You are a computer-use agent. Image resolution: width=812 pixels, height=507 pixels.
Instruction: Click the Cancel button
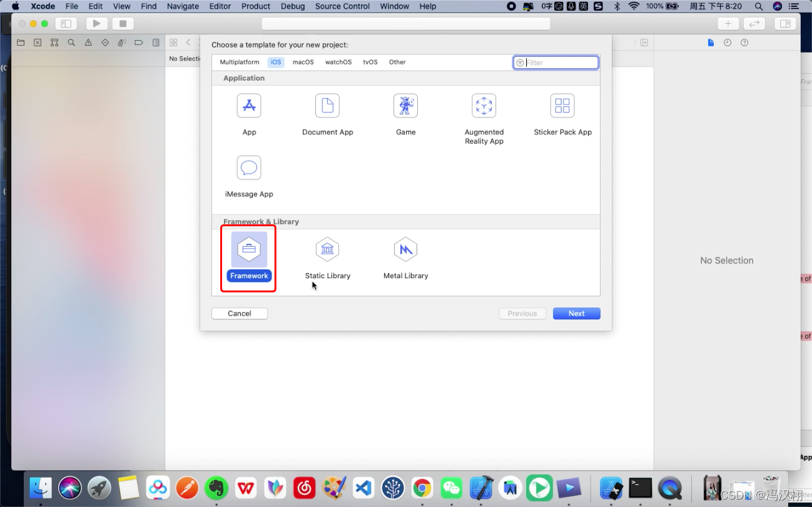pos(240,313)
